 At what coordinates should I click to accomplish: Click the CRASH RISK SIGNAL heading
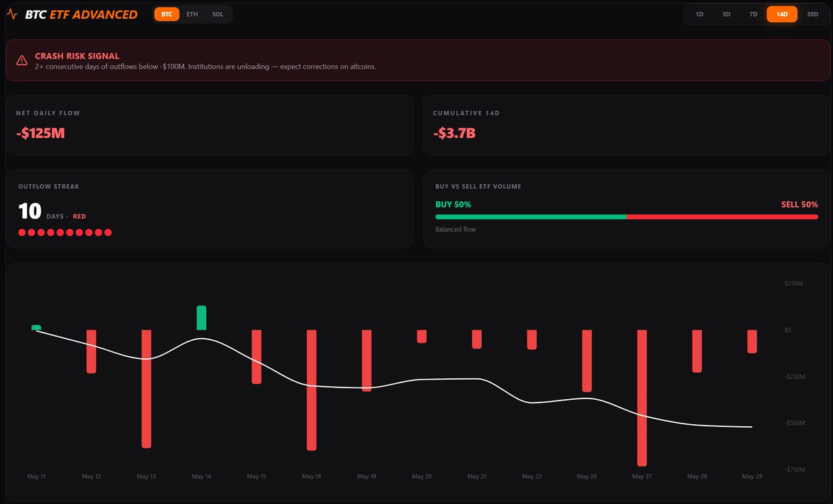click(x=77, y=56)
